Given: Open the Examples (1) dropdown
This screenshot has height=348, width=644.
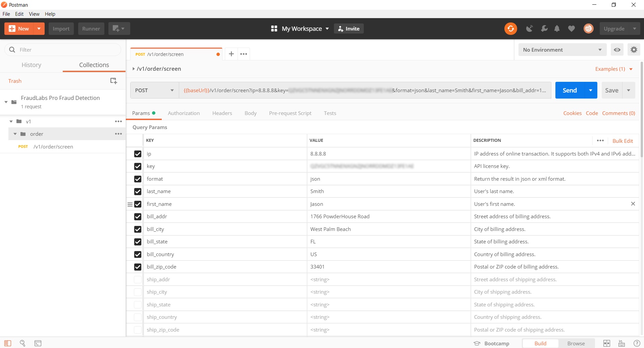Looking at the screenshot, I should [614, 69].
